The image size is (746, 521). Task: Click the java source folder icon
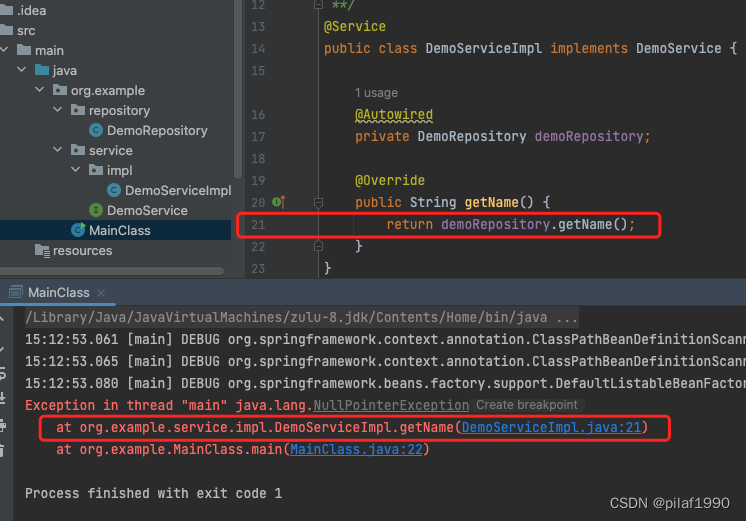coord(42,70)
